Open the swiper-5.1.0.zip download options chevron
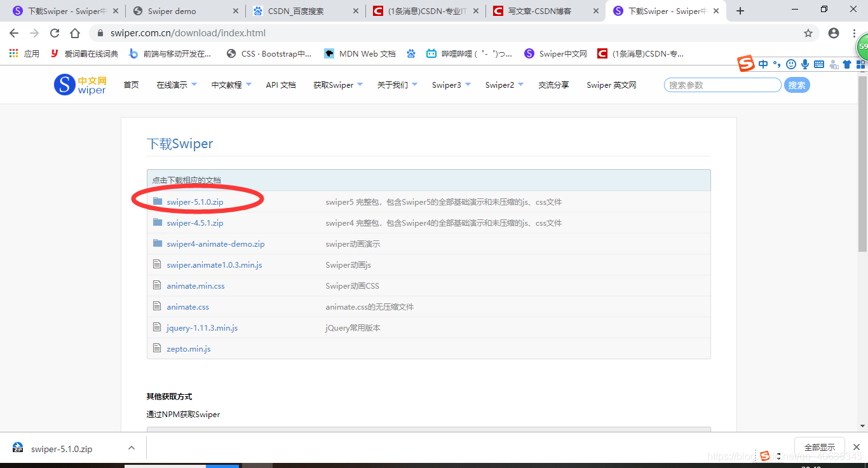Image resolution: width=868 pixels, height=468 pixels. 132,448
